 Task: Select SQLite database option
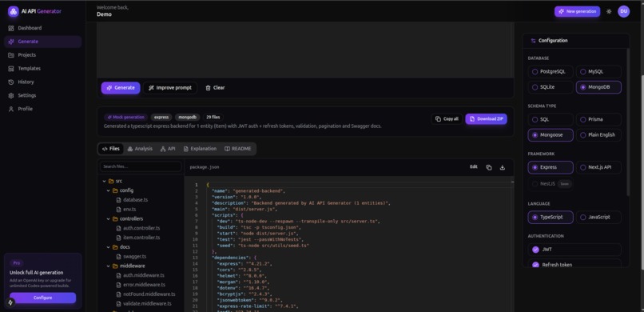(x=551, y=87)
